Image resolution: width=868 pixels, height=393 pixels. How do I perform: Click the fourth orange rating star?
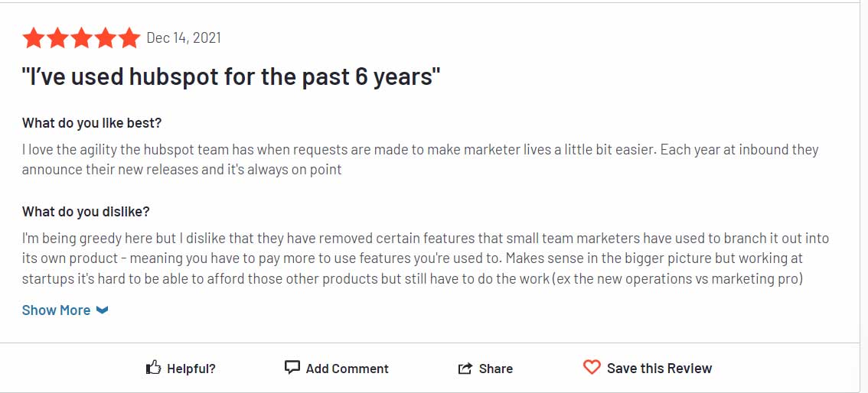click(105, 38)
